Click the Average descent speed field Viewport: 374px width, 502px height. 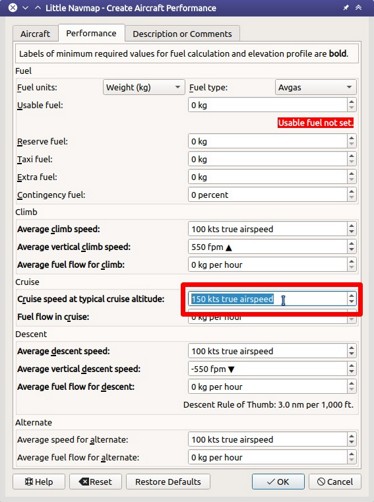click(x=268, y=351)
